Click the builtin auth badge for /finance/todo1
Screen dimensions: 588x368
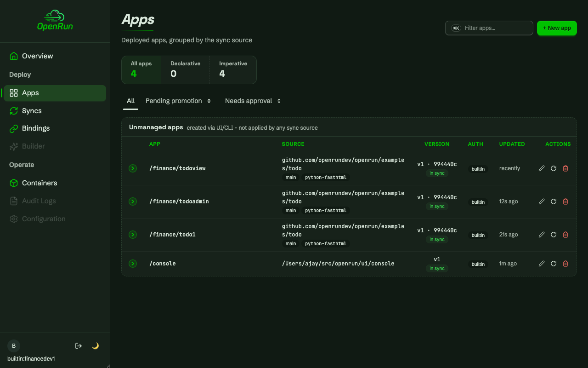click(478, 235)
